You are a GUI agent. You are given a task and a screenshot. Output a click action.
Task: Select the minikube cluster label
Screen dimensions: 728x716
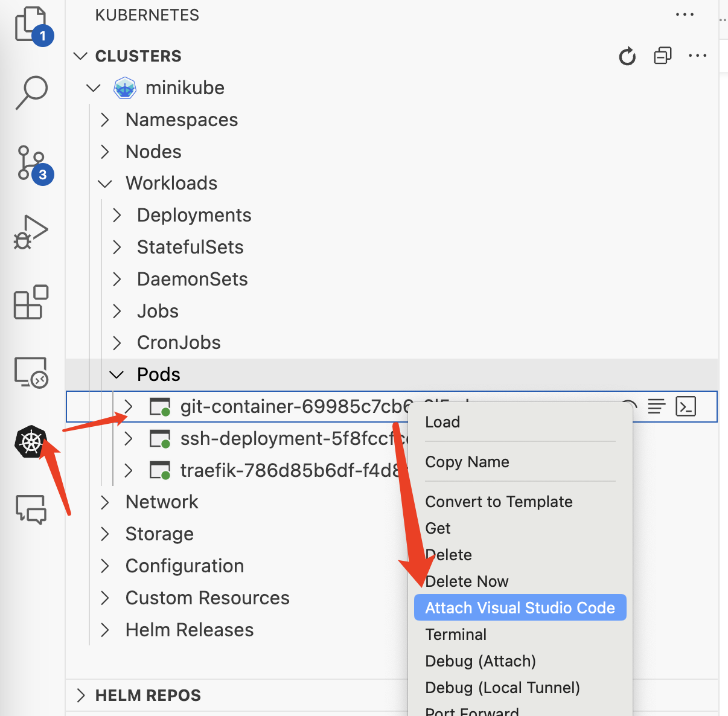click(185, 88)
